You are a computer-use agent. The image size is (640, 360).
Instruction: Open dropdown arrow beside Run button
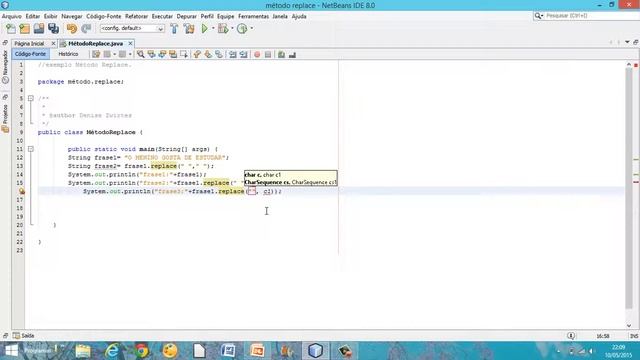click(x=213, y=28)
